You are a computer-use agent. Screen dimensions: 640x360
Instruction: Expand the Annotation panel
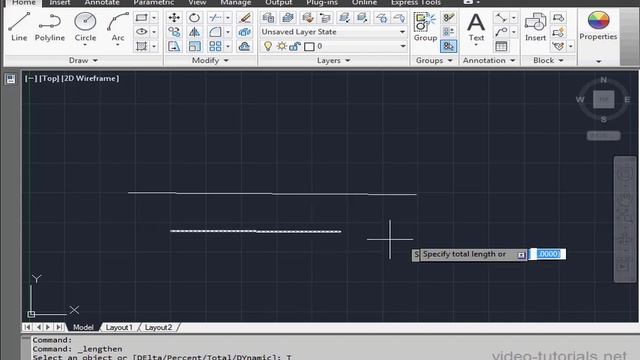[489, 60]
